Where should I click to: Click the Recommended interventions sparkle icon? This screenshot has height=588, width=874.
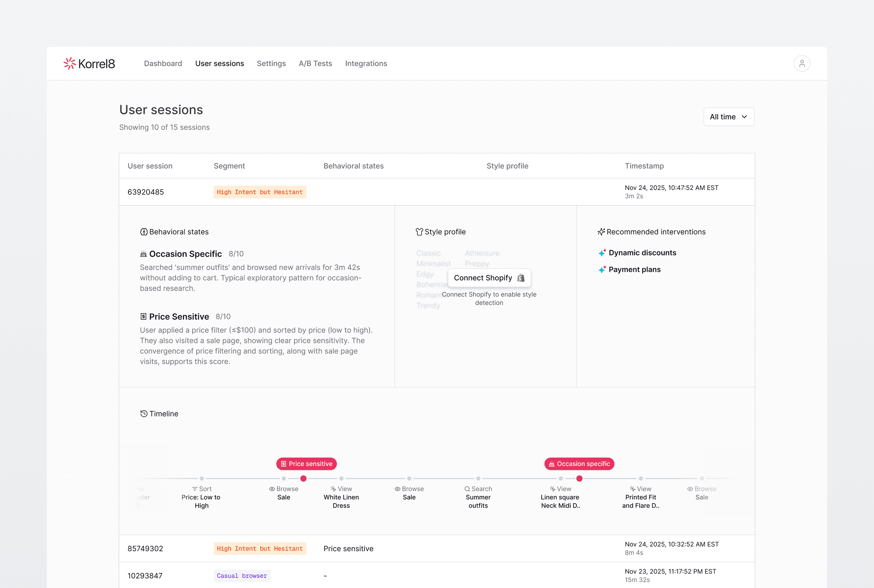[601, 232]
